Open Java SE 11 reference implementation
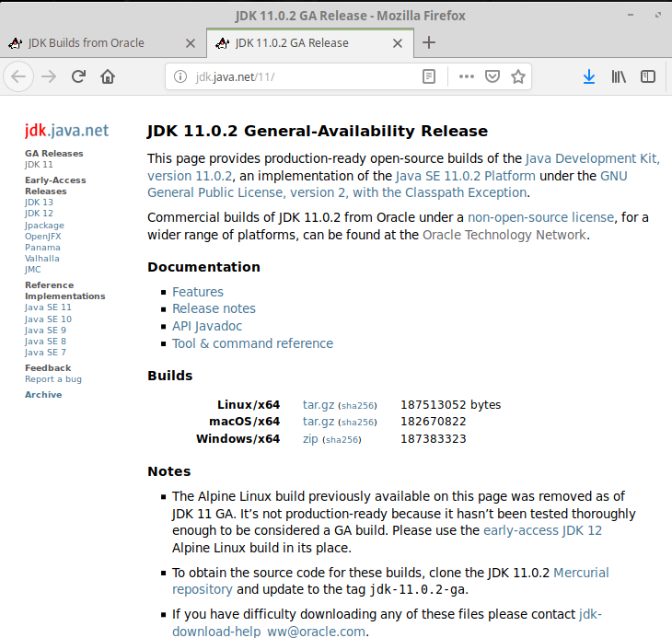672x638 pixels. 48,307
